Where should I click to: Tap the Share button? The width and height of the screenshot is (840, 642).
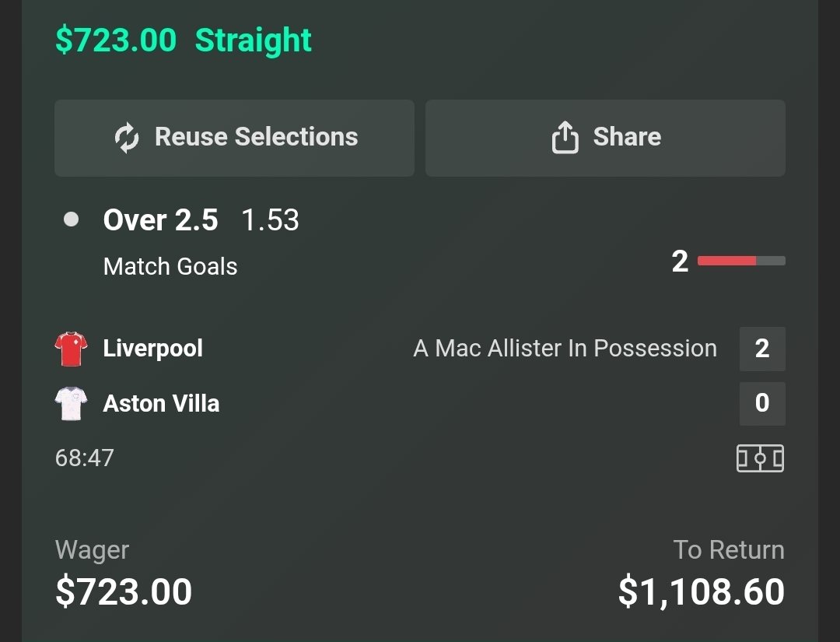[x=605, y=138]
